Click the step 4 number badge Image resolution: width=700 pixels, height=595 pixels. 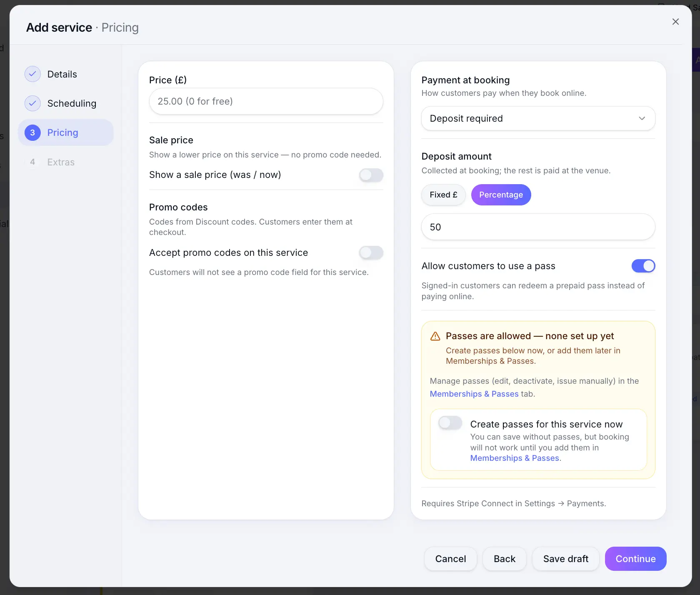tap(32, 162)
